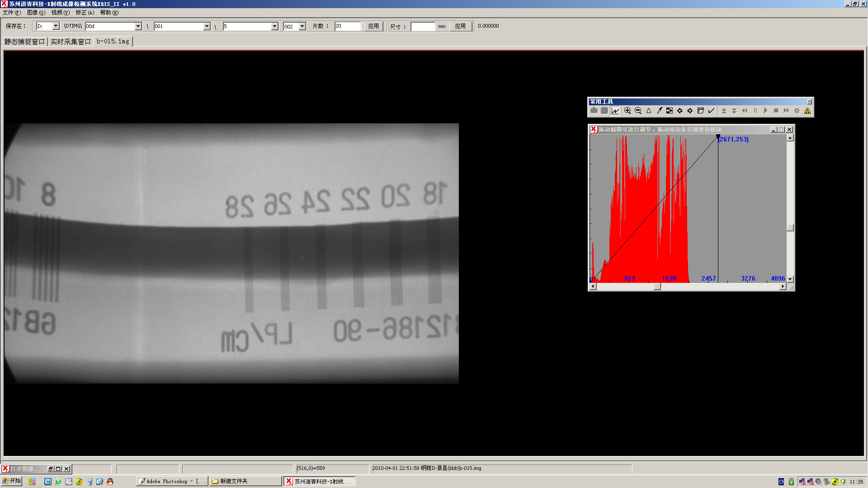Image resolution: width=868 pixels, height=488 pixels.
Task: Click the play button in toolbox
Action: tap(765, 111)
